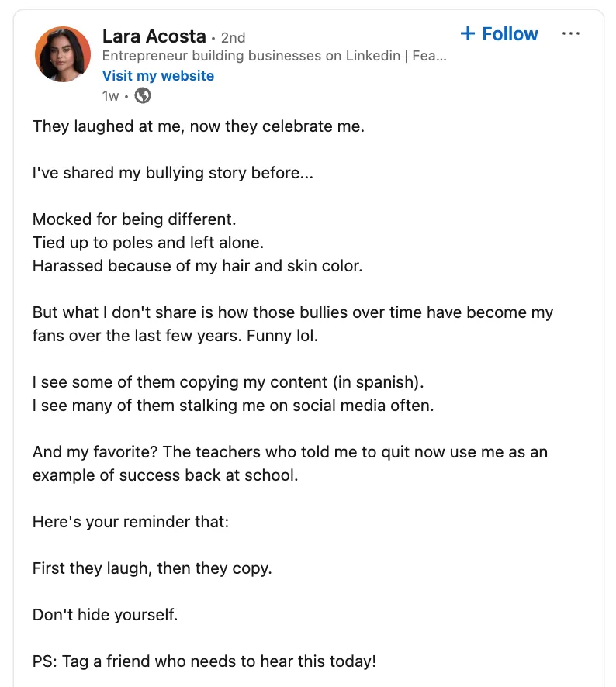The image size is (616, 687).
Task: Open Lara Acosta's profile photo
Action: pos(63,54)
